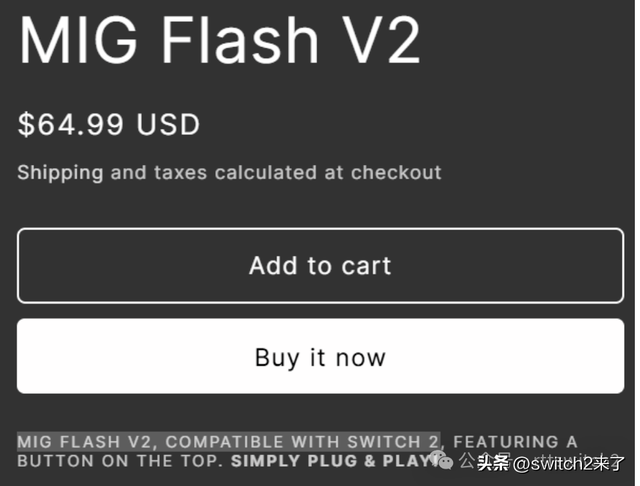Click the word Flash in the title
This screenshot has width=640, height=486.
[240, 40]
